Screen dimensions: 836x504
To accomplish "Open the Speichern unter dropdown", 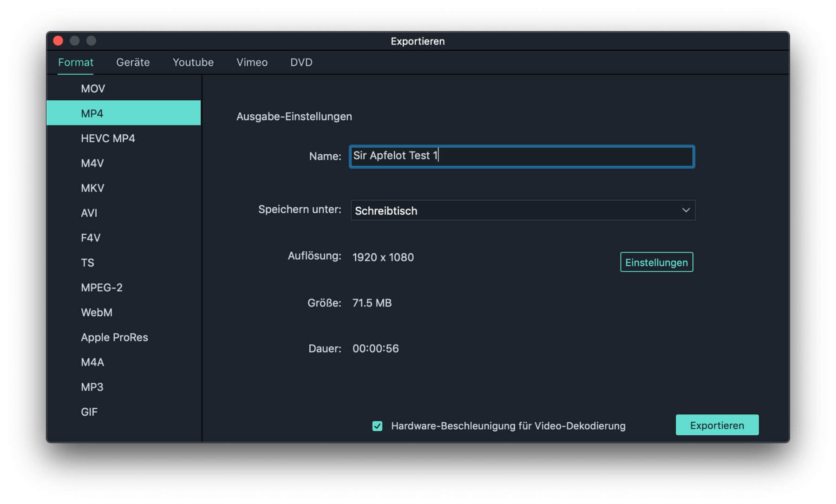I will pyautogui.click(x=523, y=210).
